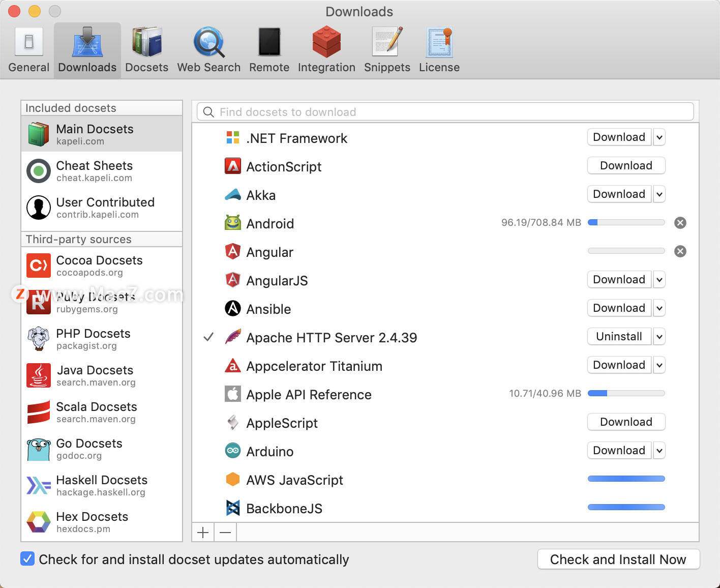Switch to the Docsets tab label
This screenshot has width=720, height=588.
coord(147,68)
